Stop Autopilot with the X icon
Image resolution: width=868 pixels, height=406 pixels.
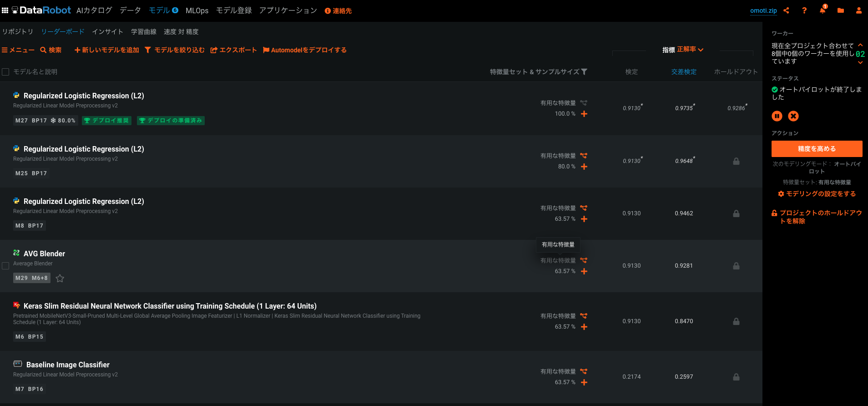pos(793,116)
